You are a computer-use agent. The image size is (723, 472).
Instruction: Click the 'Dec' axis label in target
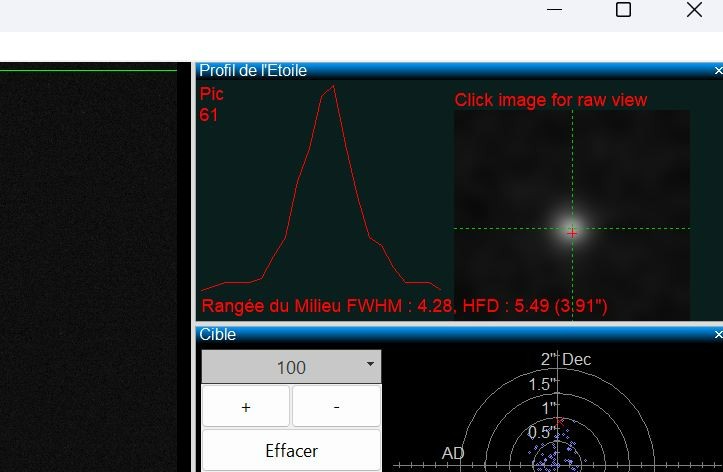pos(576,360)
